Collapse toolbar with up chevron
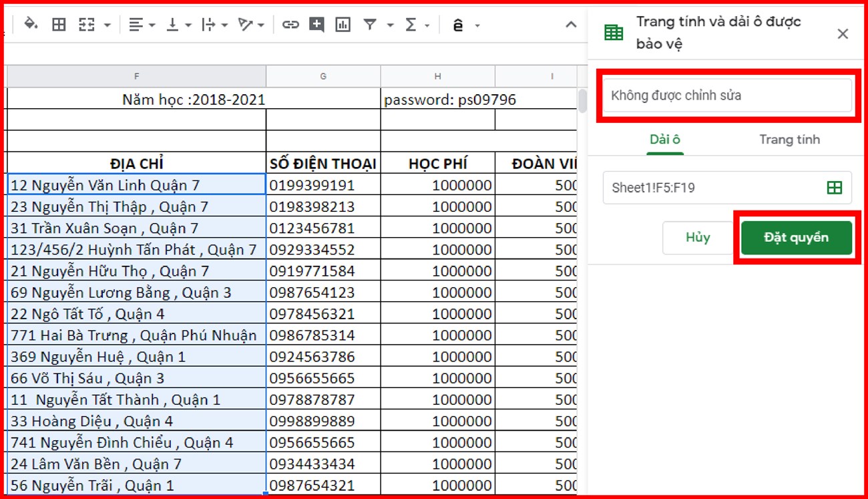This screenshot has height=499, width=868. (571, 25)
